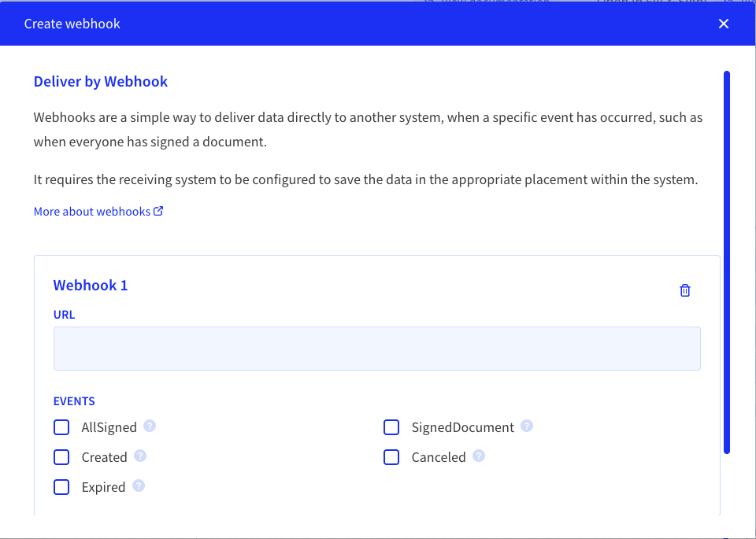Image resolution: width=756 pixels, height=539 pixels.
Task: Show help info next to SignedDocument
Action: pyautogui.click(x=527, y=426)
